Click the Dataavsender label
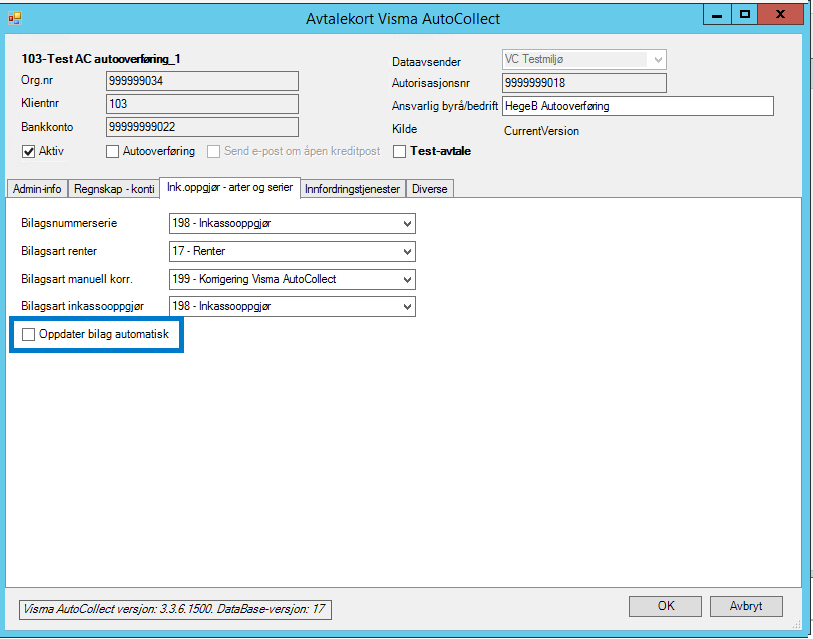Viewport: 813px width, 639px height. [426, 62]
